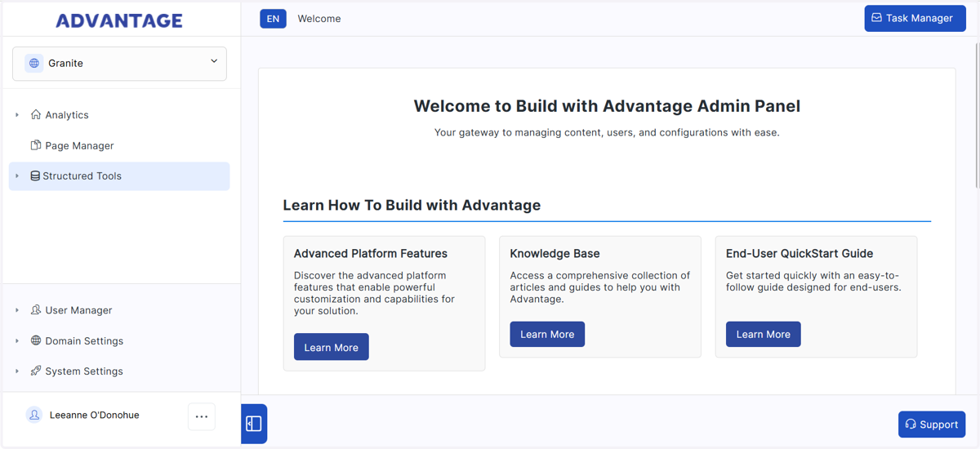Click the Leeanne O'Donohue user name

click(95, 415)
